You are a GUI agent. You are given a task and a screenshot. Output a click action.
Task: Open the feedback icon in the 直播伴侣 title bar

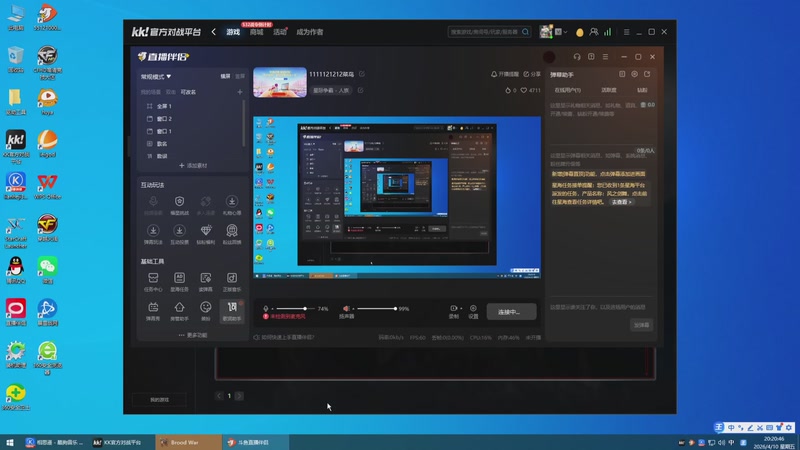[591, 57]
